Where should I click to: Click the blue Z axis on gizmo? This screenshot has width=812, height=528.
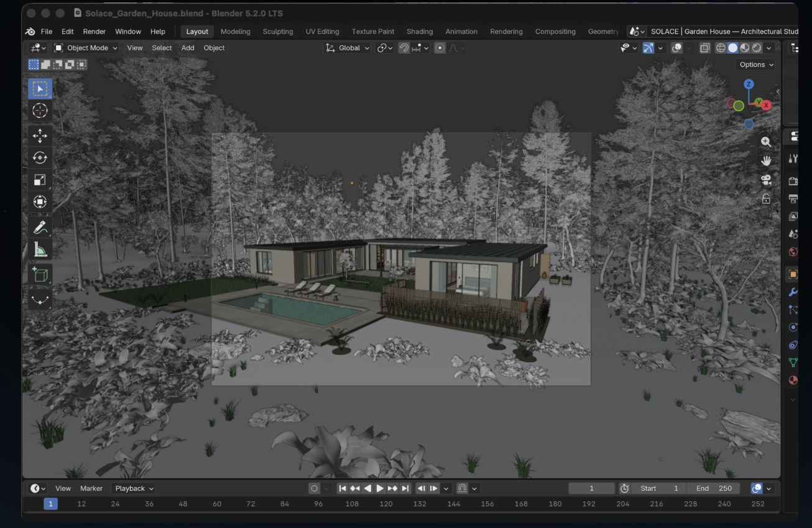749,84
